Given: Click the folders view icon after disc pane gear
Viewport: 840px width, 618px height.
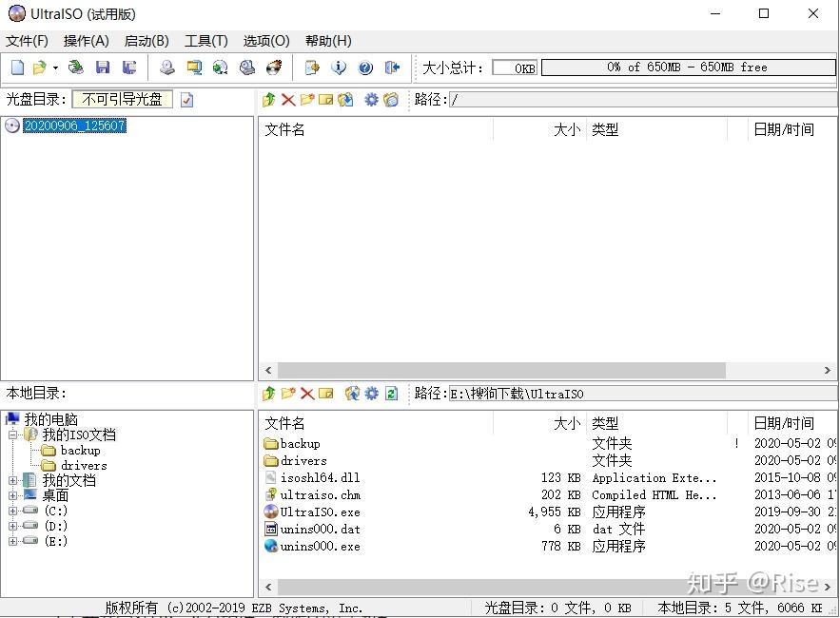Looking at the screenshot, I should [x=391, y=100].
